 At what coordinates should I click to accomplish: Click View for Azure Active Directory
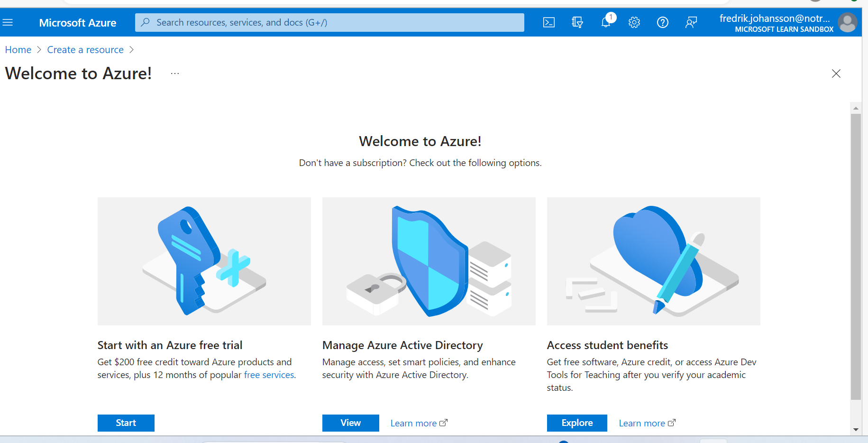351,423
